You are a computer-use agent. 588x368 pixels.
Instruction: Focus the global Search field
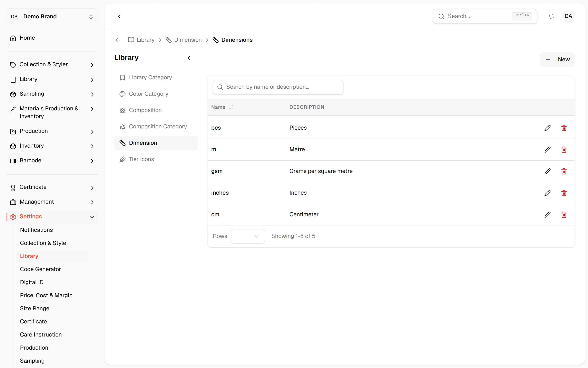click(x=485, y=16)
